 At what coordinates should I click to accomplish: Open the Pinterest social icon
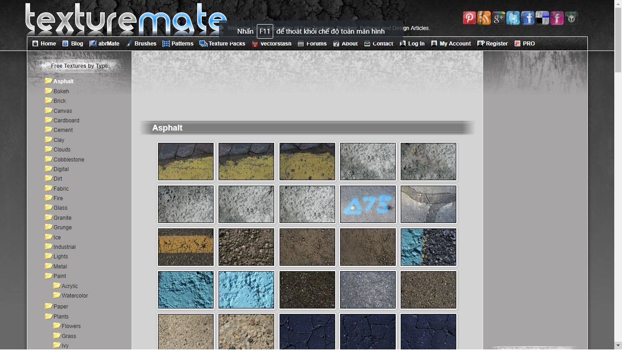tap(469, 18)
